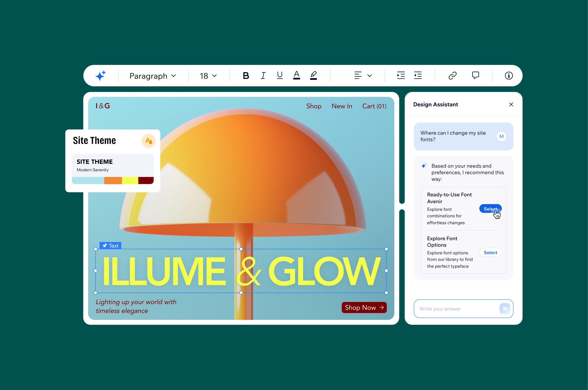The width and height of the screenshot is (588, 390).
Task: Click the text alignment icon
Action: pos(358,75)
